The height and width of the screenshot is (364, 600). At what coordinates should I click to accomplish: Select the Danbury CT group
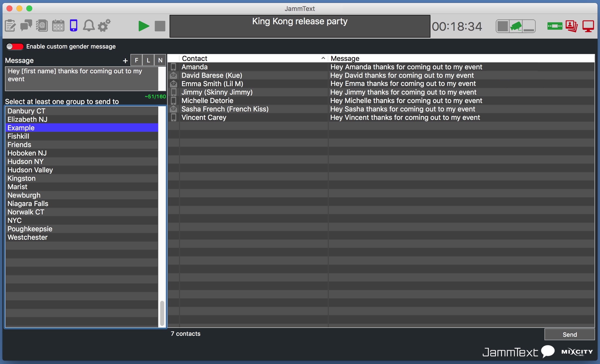click(82, 111)
